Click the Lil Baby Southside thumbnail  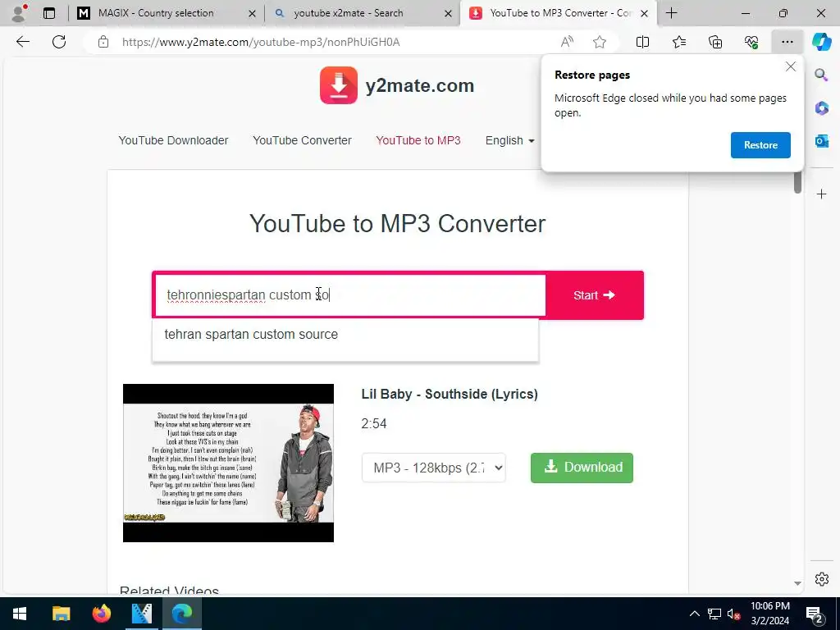click(228, 463)
